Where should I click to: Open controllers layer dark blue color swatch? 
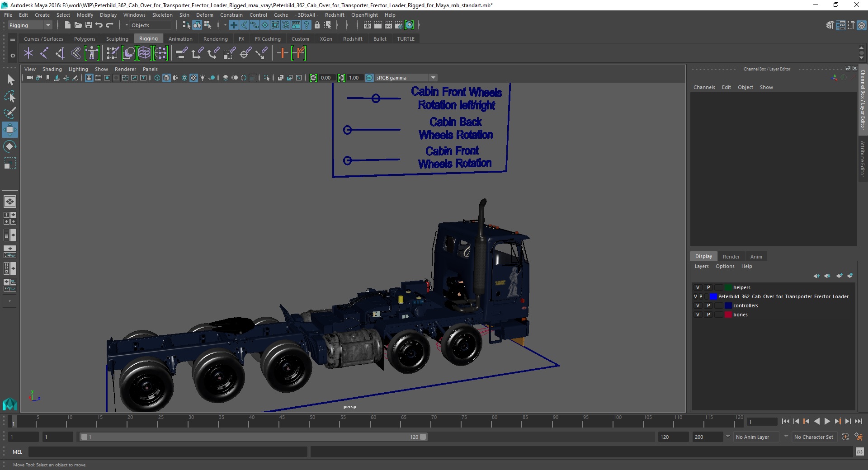click(728, 305)
